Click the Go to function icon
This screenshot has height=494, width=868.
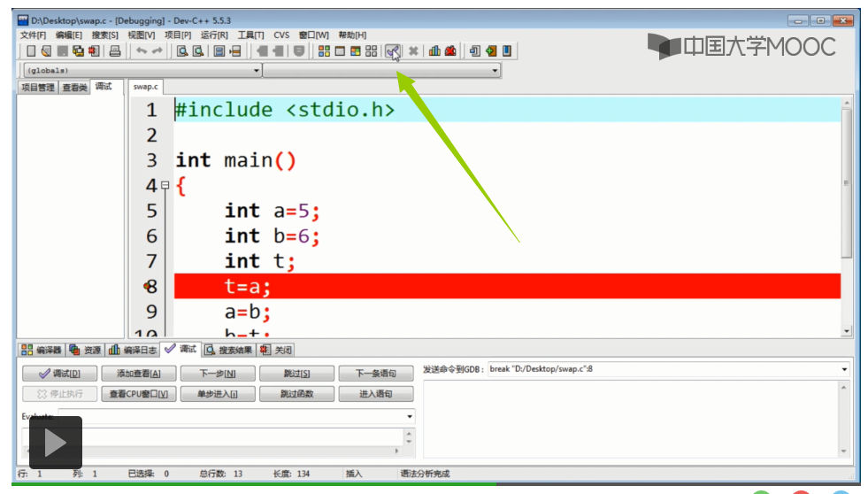tap(219, 51)
